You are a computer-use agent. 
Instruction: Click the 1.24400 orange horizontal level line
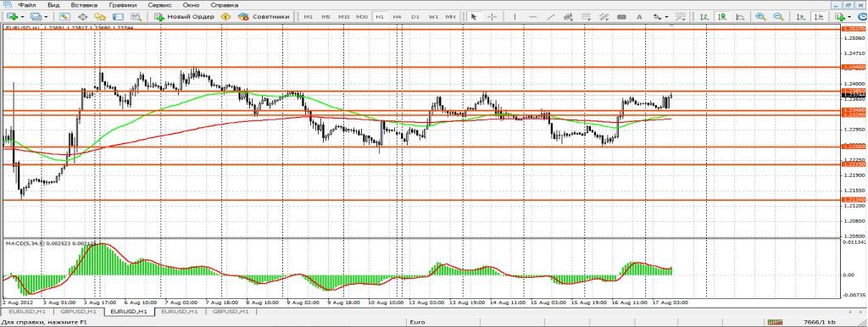click(x=420, y=67)
